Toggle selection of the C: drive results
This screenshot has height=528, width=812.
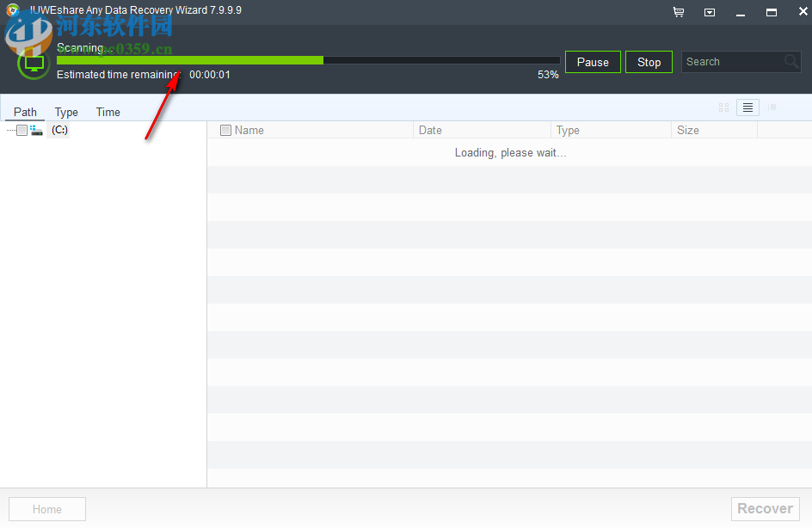pyautogui.click(x=21, y=130)
